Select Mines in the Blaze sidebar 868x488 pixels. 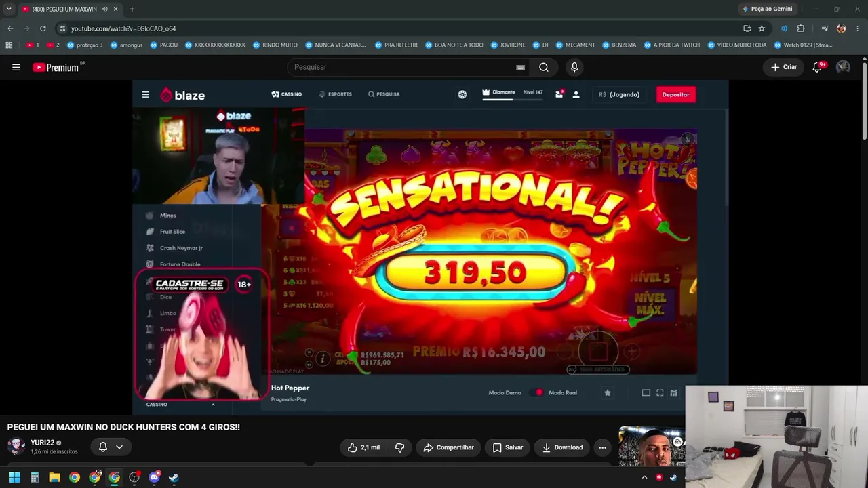pyautogui.click(x=167, y=216)
